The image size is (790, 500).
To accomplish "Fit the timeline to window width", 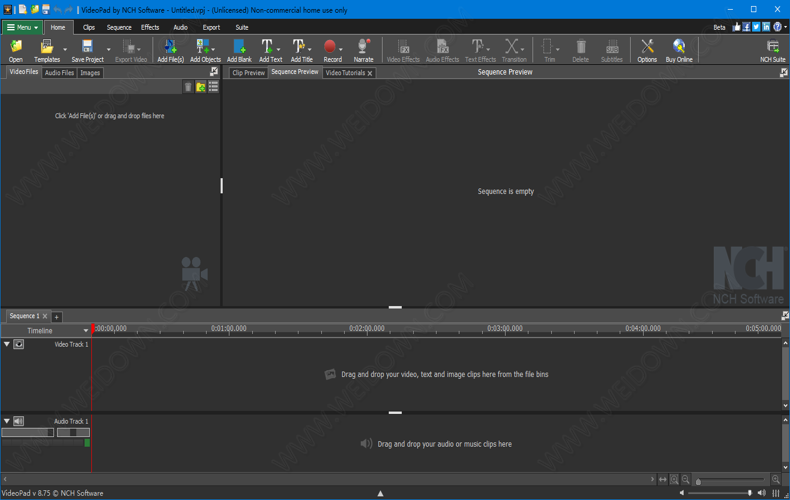I will click(663, 480).
